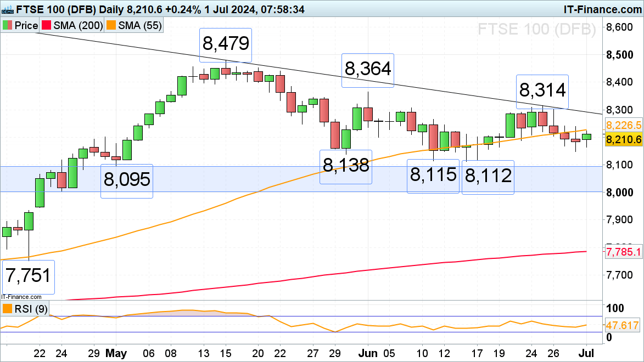Click the orange SMA (55) color square
Screen dimensions: 644x362
(110, 25)
